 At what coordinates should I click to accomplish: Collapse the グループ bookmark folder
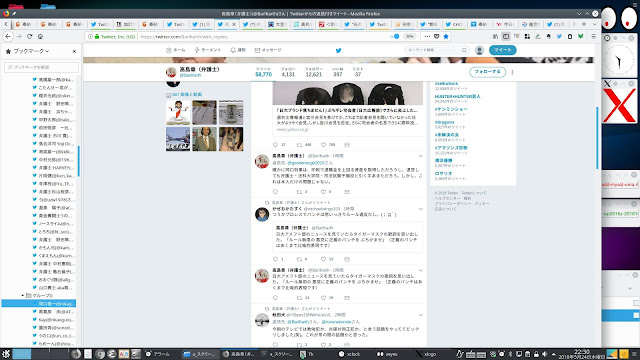pos(23,295)
